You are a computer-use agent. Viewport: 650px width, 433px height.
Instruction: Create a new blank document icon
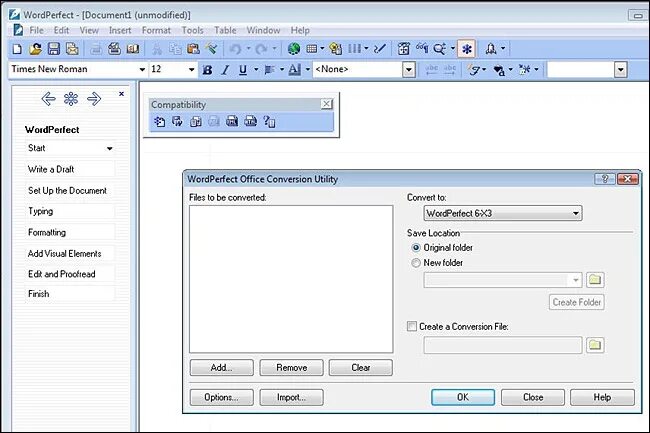(17, 49)
